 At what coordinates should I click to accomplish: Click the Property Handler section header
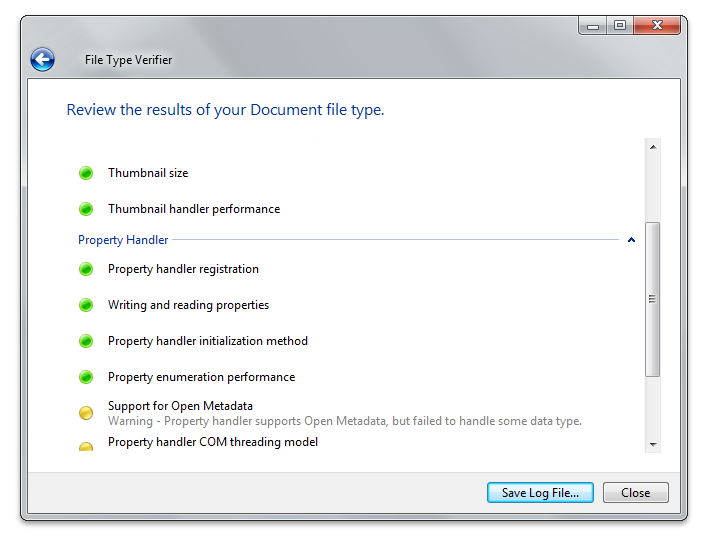[123, 240]
